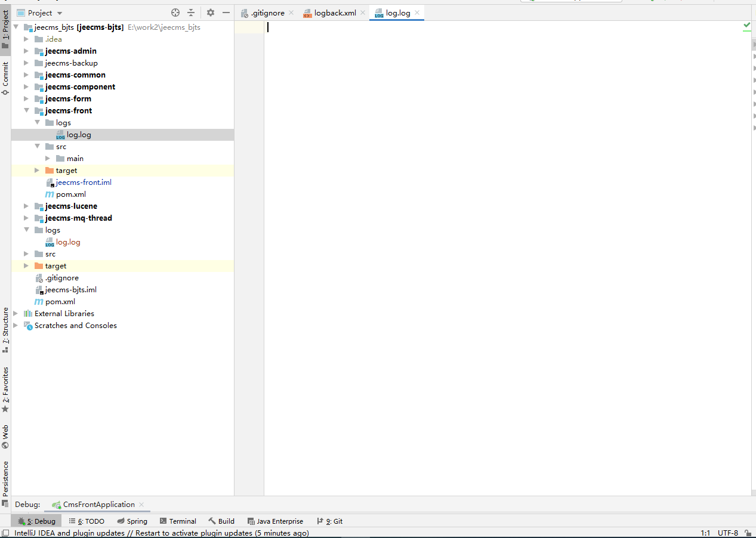Open the Java Enterprise tool window

click(x=275, y=521)
